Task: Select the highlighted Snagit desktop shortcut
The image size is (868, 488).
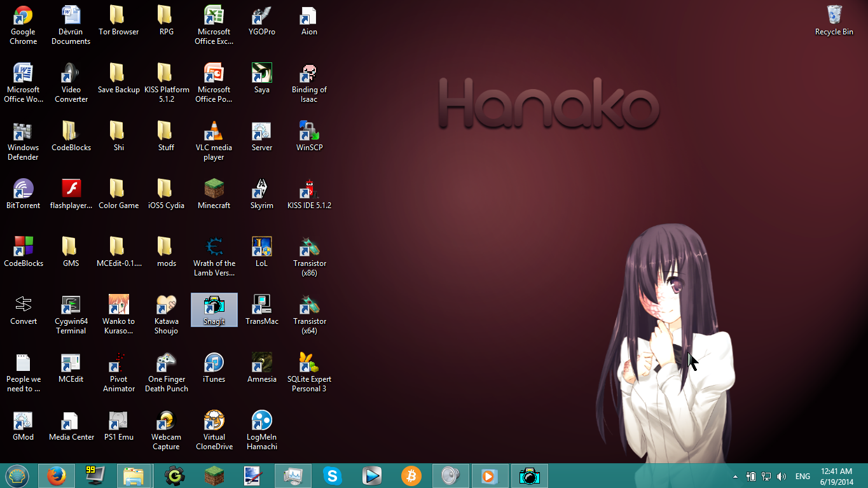Action: (x=214, y=310)
